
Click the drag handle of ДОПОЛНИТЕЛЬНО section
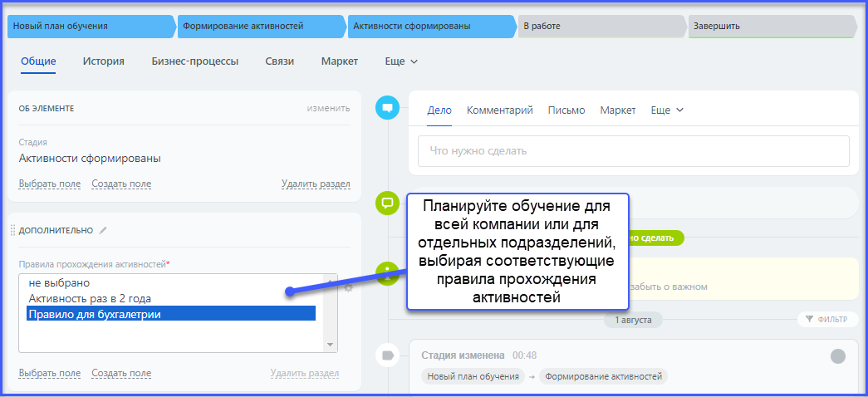tap(12, 230)
